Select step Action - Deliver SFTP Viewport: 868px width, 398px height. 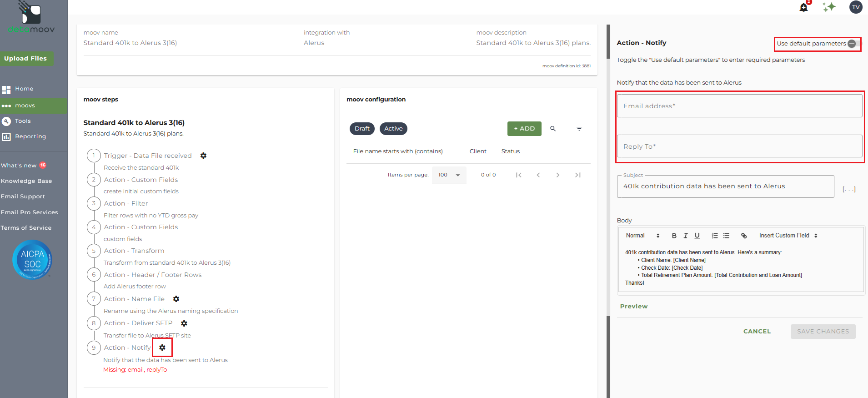click(x=138, y=323)
